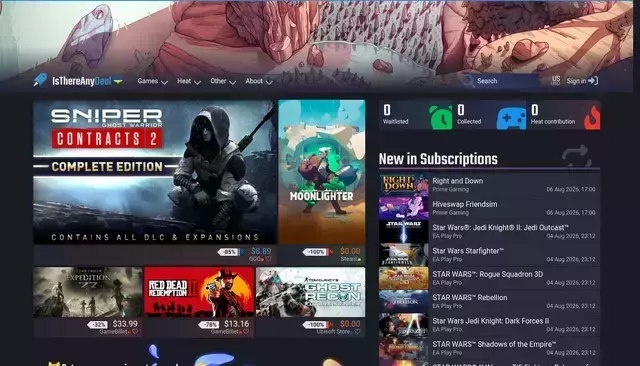Expand the Other menu
Screen dimensions: 640x366
tap(223, 81)
